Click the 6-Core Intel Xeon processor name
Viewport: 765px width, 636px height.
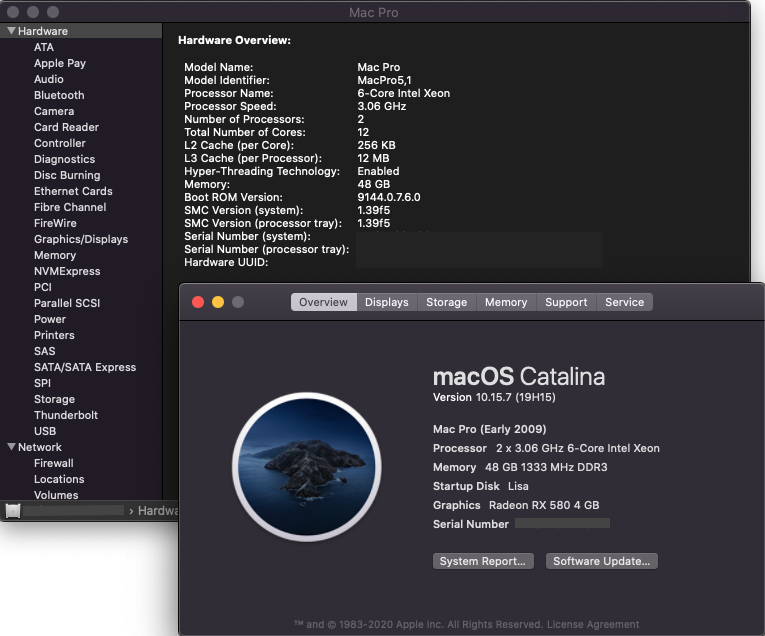403,93
